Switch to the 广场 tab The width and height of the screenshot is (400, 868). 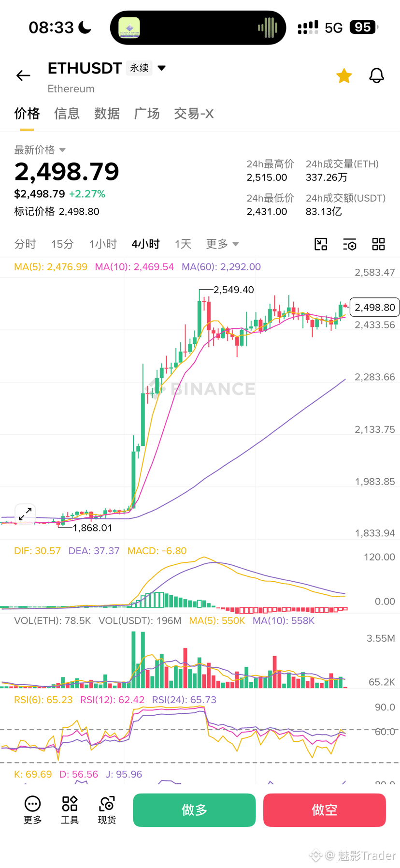click(x=147, y=114)
